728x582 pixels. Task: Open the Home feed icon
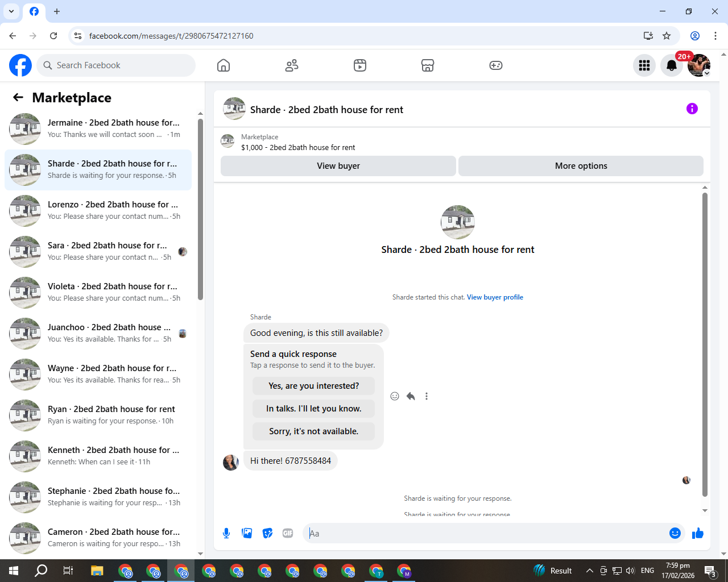tap(224, 65)
